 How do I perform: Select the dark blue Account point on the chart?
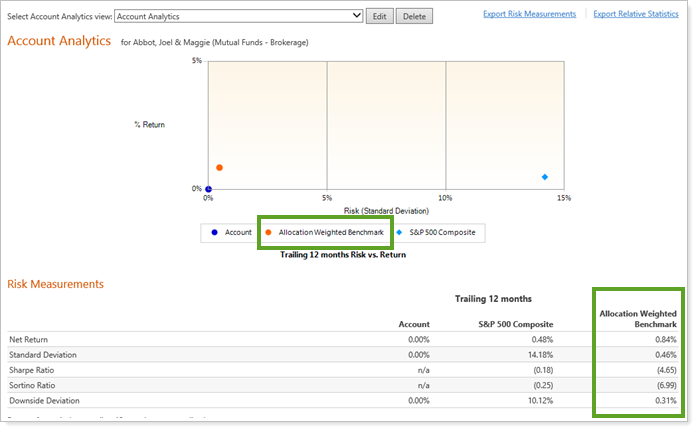coord(208,188)
